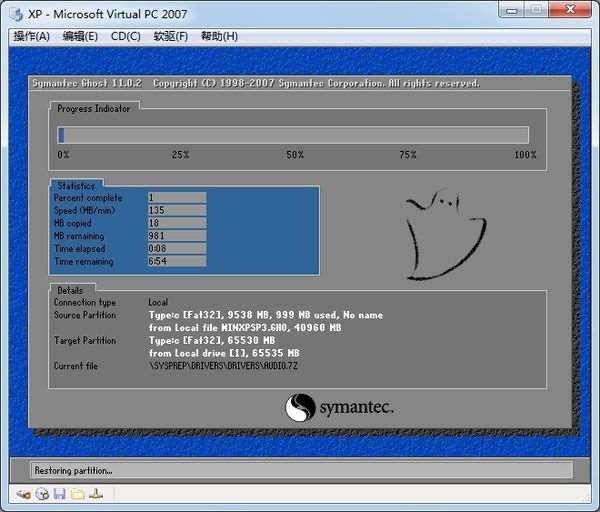
Task: Open the 编辑(E) menu
Action: pyautogui.click(x=80, y=36)
